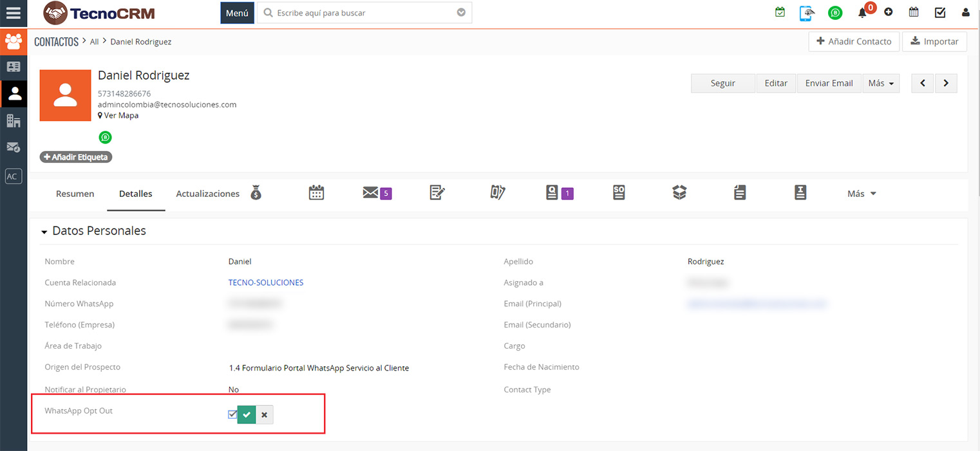Cancel the WhatsApp Opt Out edit
The width and height of the screenshot is (980, 451).
[265, 415]
